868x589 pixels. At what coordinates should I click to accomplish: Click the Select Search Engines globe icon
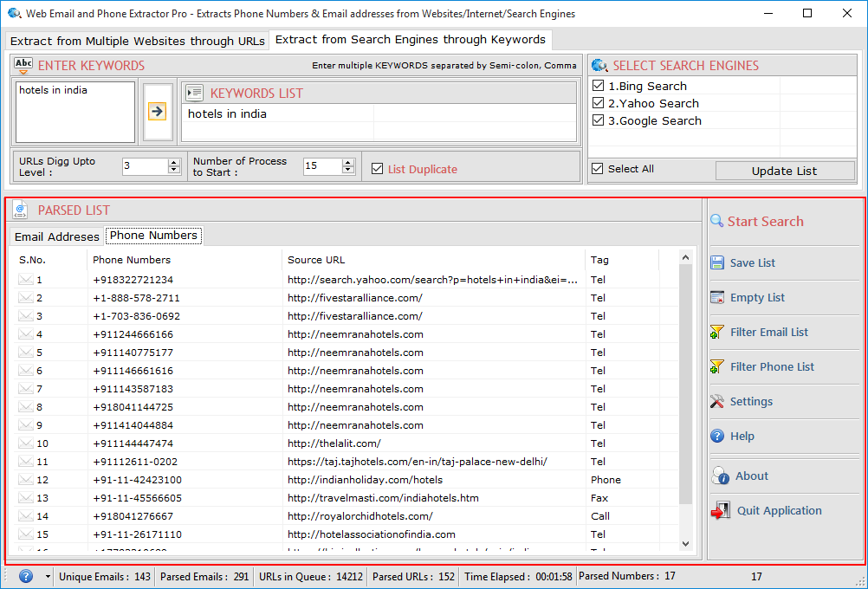pyautogui.click(x=599, y=65)
